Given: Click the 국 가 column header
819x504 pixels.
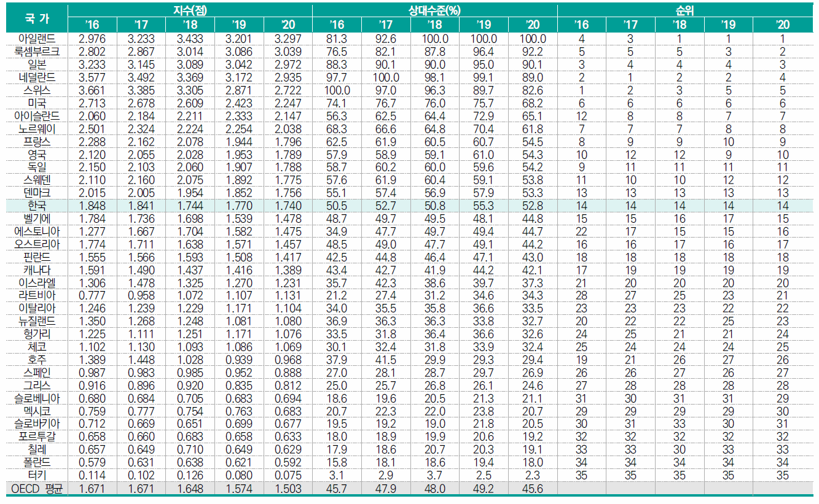Looking at the screenshot, I should [37, 18].
